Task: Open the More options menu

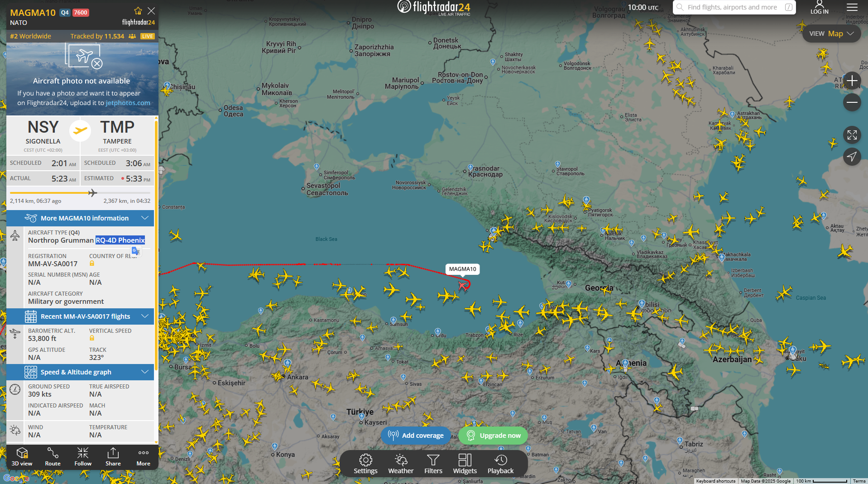Action: [x=144, y=456]
